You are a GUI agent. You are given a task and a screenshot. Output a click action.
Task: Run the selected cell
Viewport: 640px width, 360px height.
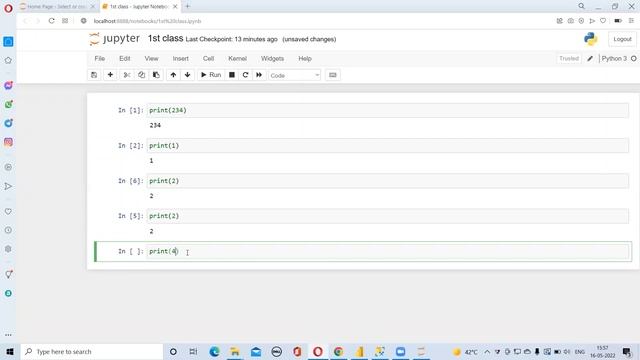211,75
